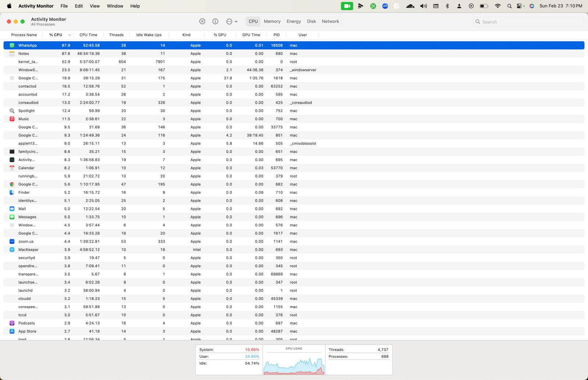Switch to the CPU tab
The image size is (588, 380).
click(x=253, y=21)
